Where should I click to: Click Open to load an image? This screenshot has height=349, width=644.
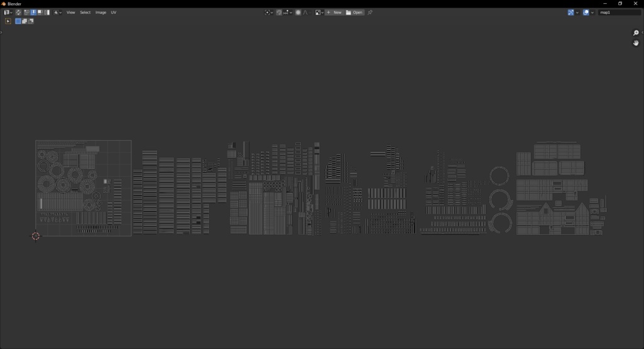pos(355,13)
